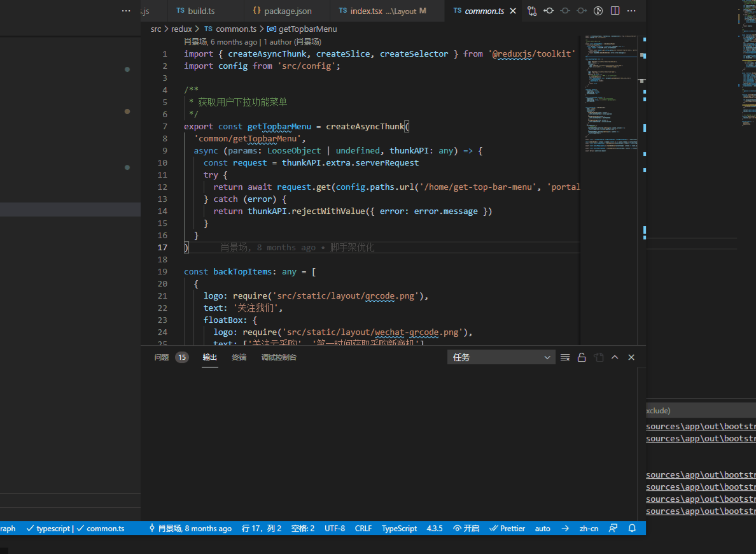Toggle the 开启 item in the status bar

466,528
